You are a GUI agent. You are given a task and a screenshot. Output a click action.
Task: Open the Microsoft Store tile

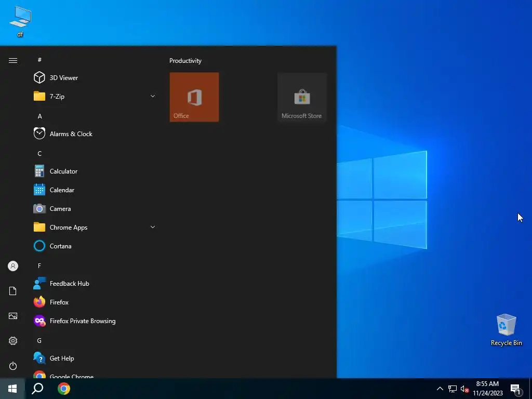[302, 97]
